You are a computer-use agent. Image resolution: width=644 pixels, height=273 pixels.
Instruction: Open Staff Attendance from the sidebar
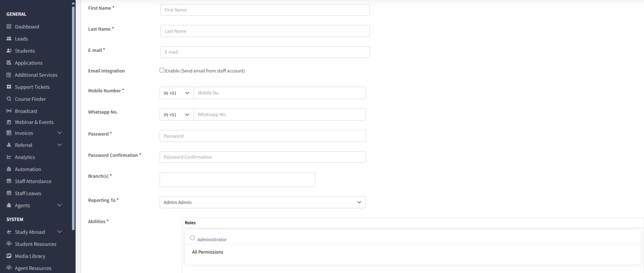tap(33, 181)
